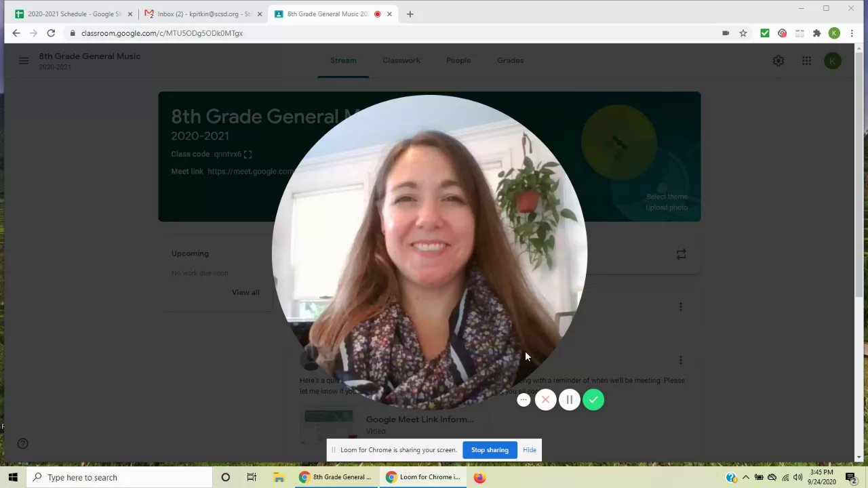Click the Loom recording extension icon
868x488 pixels.
[782, 33]
